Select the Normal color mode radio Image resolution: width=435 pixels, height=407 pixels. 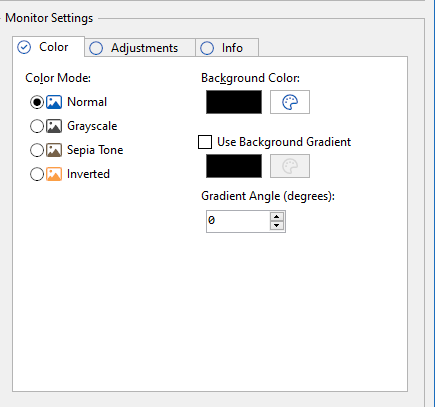point(37,102)
